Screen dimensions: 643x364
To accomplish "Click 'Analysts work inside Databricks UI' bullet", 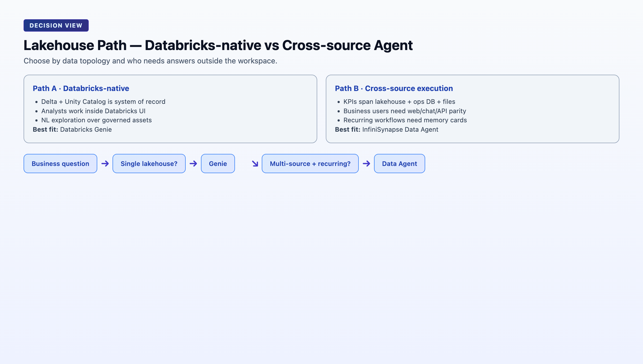I will point(93,111).
